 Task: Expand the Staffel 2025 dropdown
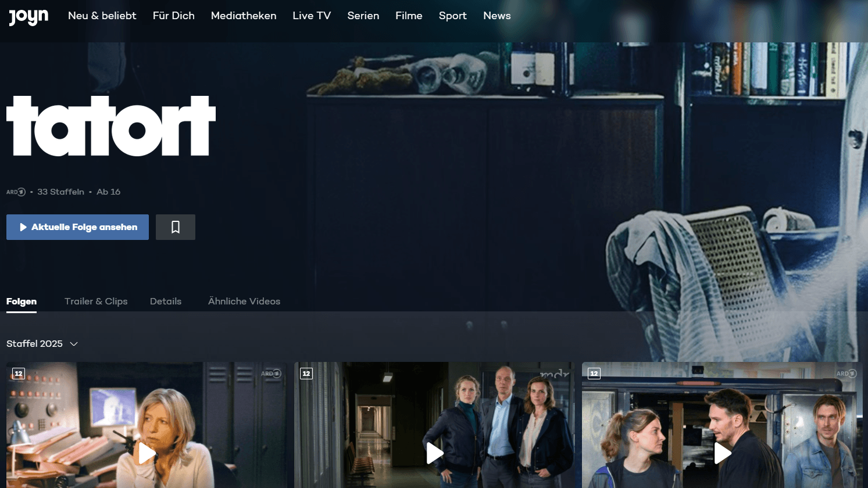pos(42,343)
